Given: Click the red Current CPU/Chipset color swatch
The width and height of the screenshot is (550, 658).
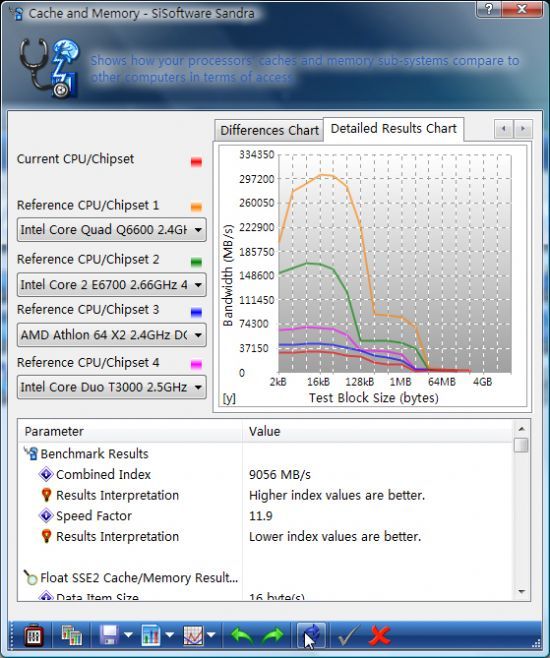Looking at the screenshot, I should pos(196,162).
